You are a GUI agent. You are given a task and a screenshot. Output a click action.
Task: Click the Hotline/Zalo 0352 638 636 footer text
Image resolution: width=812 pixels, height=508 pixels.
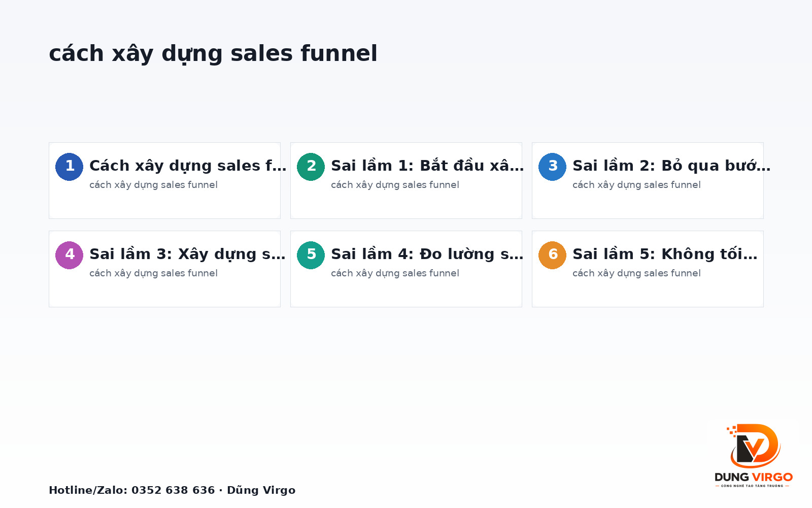tap(172, 490)
